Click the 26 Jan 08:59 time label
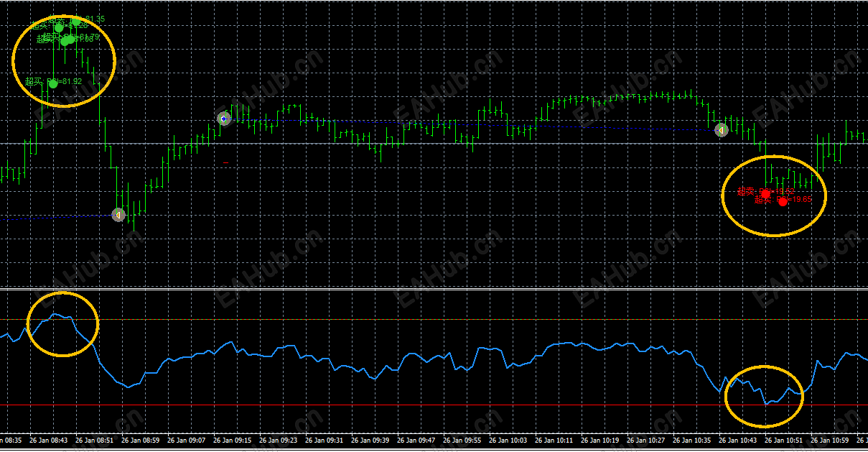 (140, 440)
